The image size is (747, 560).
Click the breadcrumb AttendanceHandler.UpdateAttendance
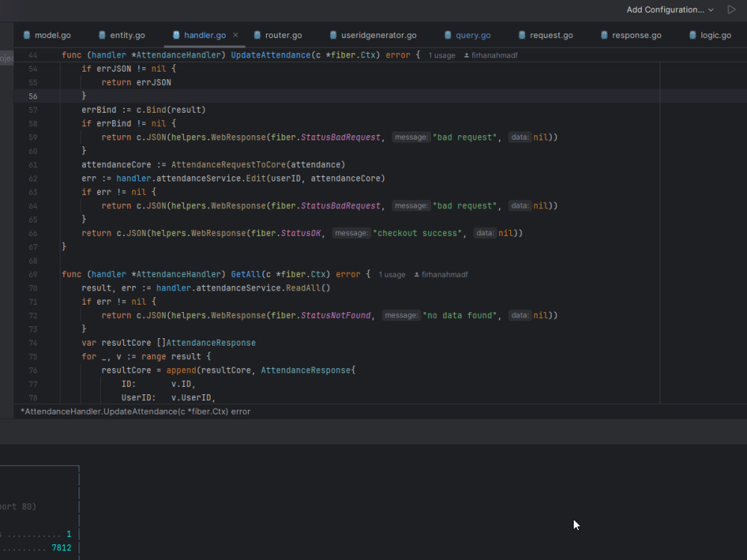tap(135, 411)
